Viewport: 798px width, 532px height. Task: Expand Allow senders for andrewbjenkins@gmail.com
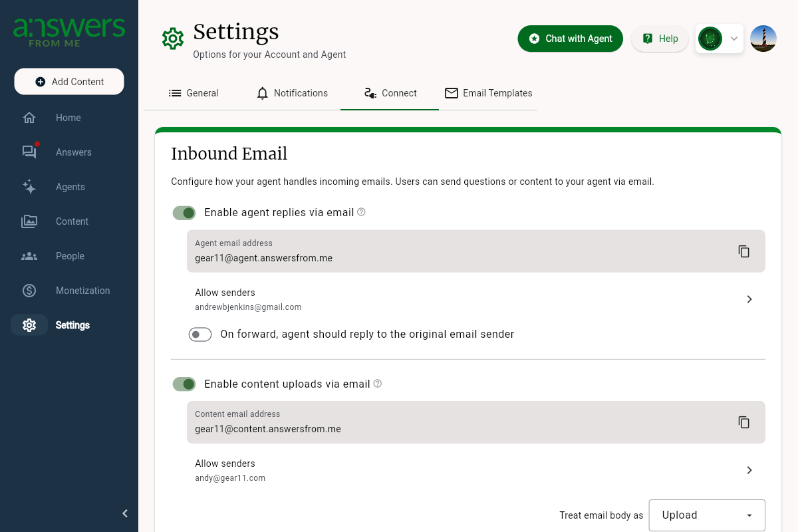coord(749,299)
